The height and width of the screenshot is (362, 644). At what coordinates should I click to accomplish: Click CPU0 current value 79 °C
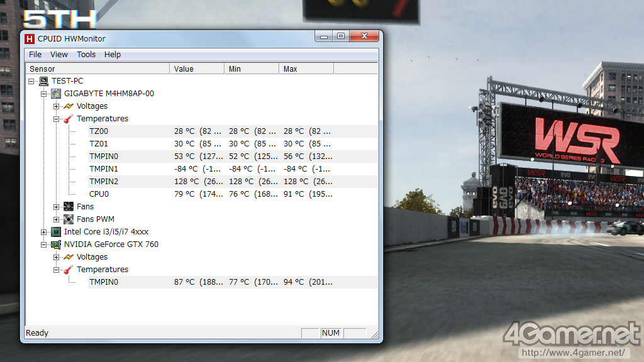(x=198, y=194)
